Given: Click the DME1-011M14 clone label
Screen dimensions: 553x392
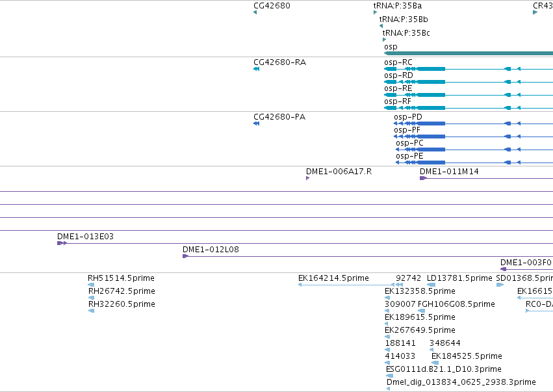Looking at the screenshot, I should [449, 172].
